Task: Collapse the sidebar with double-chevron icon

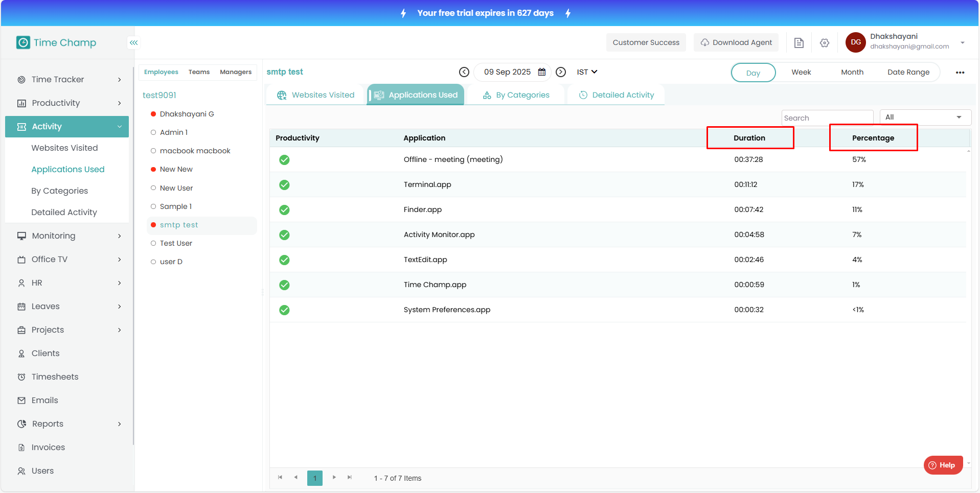Action: coord(133,43)
